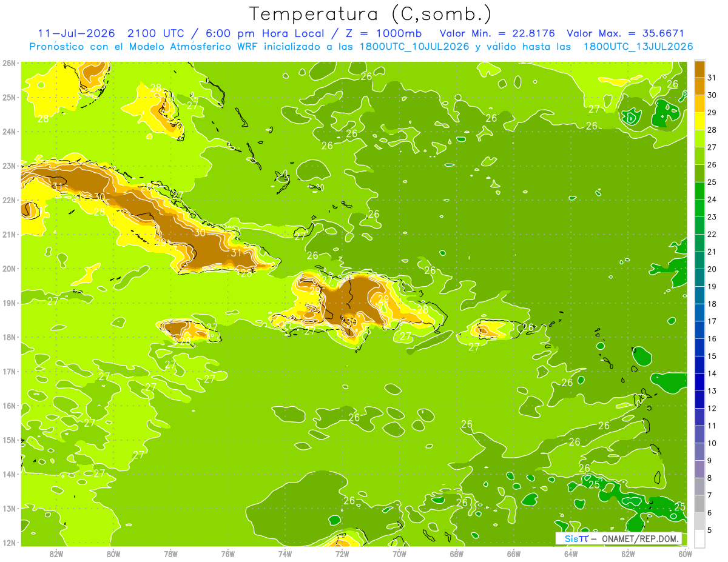The width and height of the screenshot is (728, 562).
Task: Click the '2100 UTC' time label
Action: coord(155,33)
